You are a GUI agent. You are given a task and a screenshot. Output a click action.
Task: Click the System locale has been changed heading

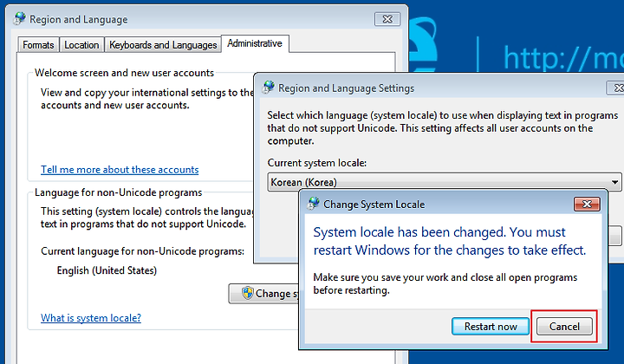coord(449,241)
